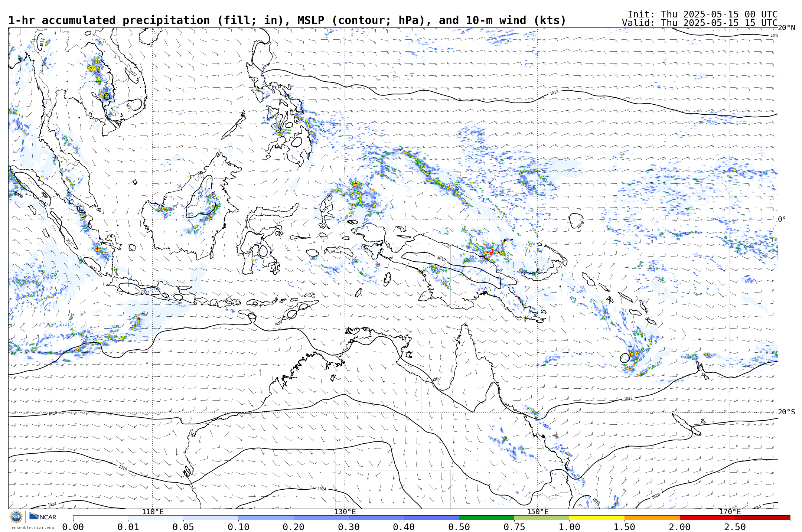
Task: Click the 0.05 colorbar label
Action: pos(183,527)
